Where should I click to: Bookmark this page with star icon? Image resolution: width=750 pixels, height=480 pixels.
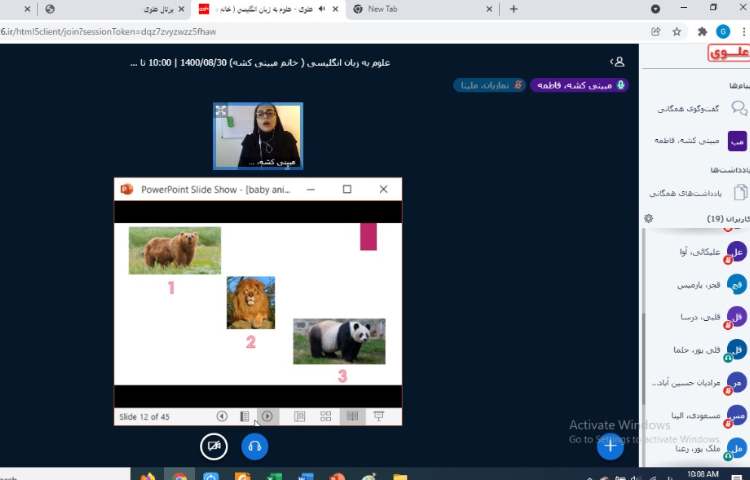click(x=677, y=32)
